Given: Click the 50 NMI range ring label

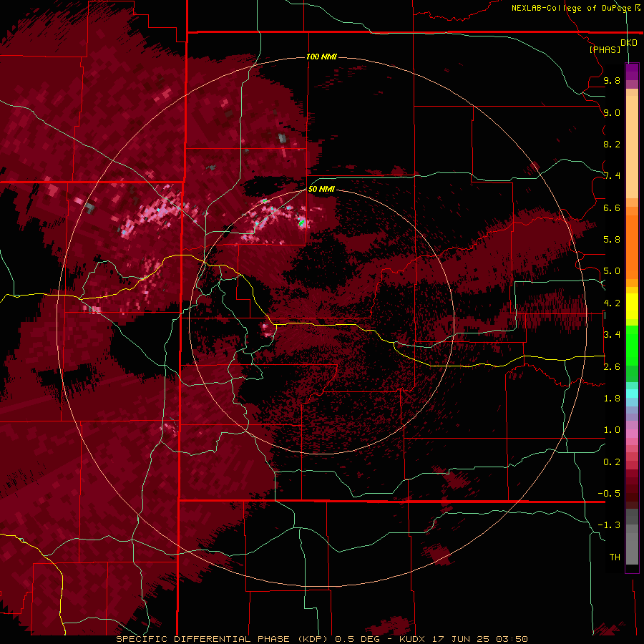Looking at the screenshot, I should [321, 189].
